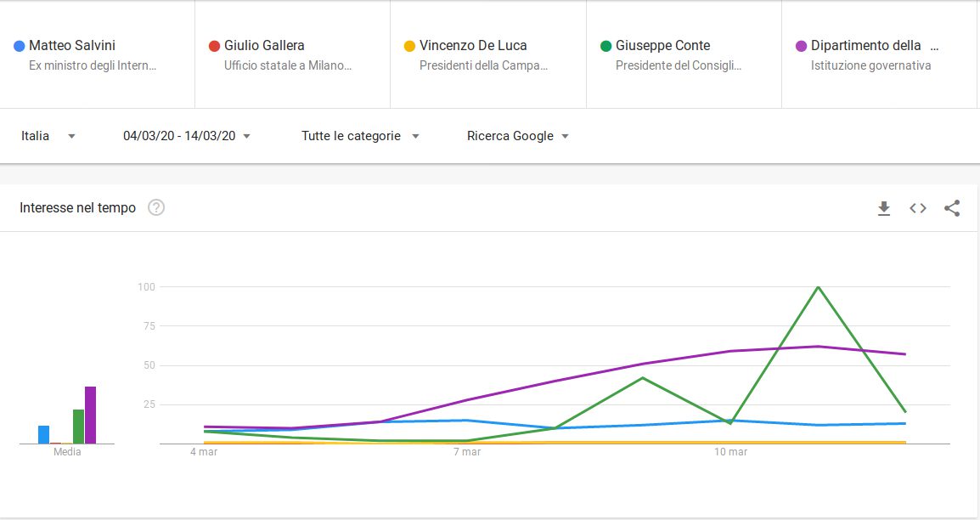Edit the Giulio Gallera search term

coord(264,46)
